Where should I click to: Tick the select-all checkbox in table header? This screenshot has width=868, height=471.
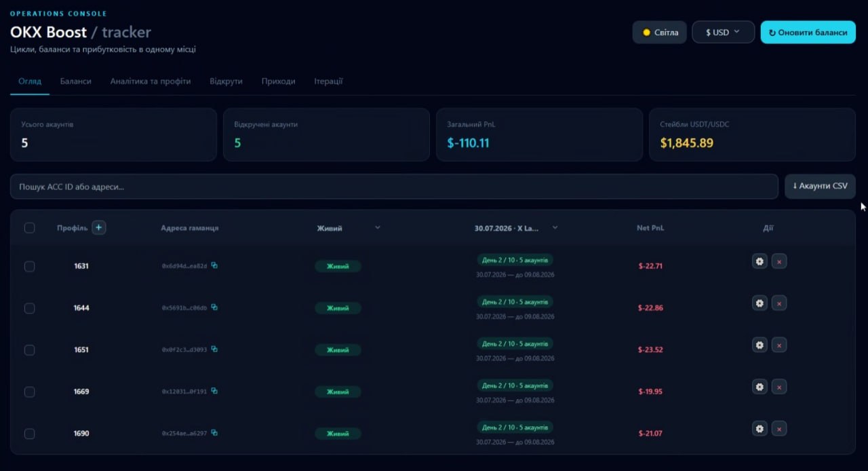pos(30,228)
